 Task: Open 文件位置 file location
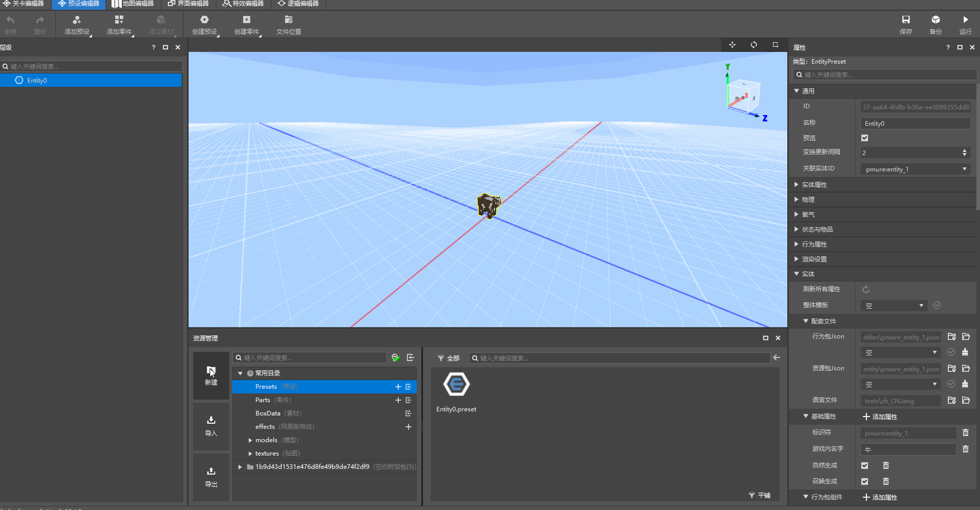pos(289,25)
